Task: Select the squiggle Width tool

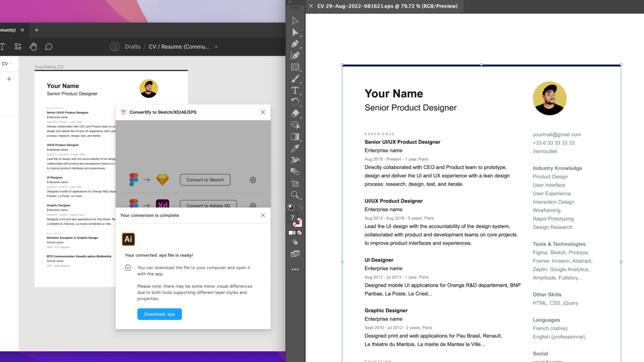Action: pyautogui.click(x=295, y=160)
